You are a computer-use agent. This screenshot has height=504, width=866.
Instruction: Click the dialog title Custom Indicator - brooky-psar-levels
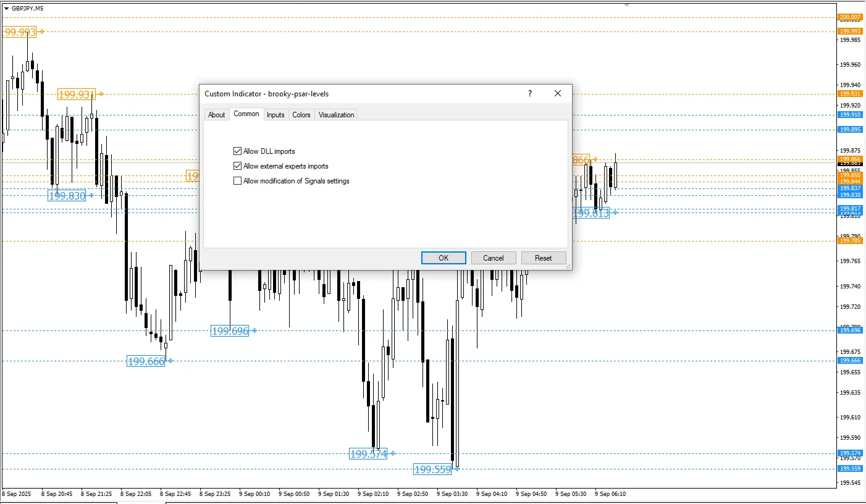267,94
